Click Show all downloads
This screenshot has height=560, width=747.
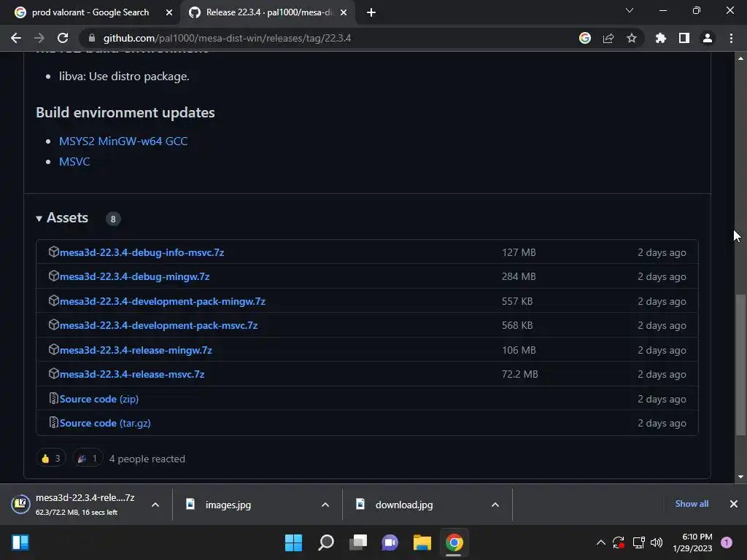coord(692,504)
